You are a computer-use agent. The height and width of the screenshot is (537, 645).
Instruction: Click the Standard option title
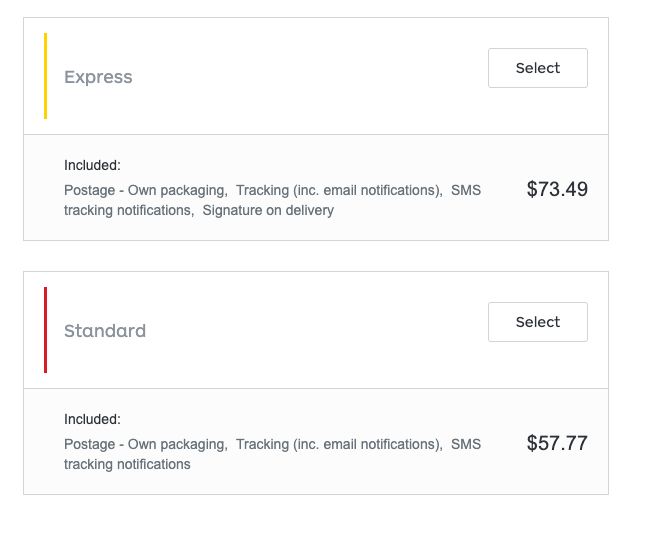105,331
